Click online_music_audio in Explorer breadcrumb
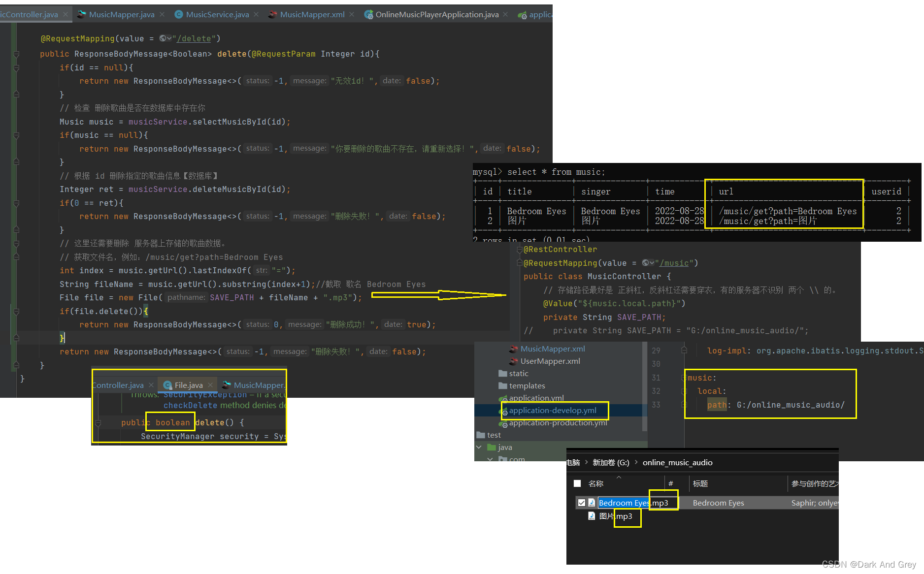This screenshot has width=924, height=574. coord(677,462)
